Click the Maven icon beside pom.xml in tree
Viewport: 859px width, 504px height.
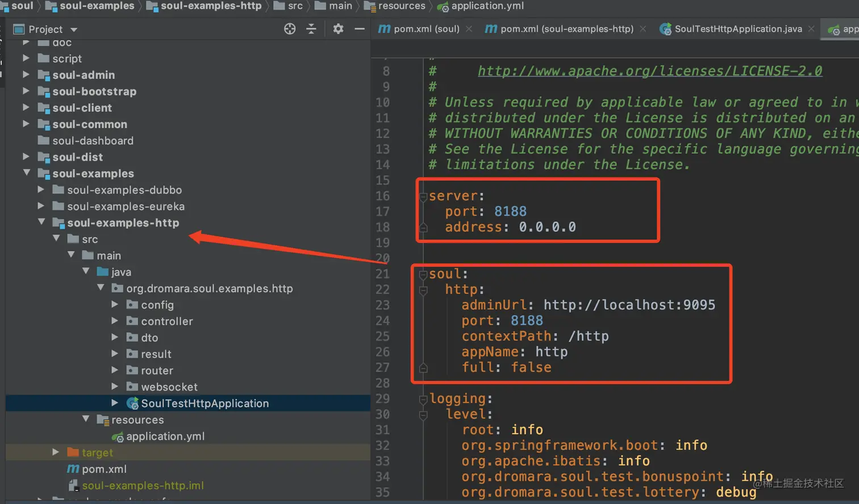tap(73, 469)
